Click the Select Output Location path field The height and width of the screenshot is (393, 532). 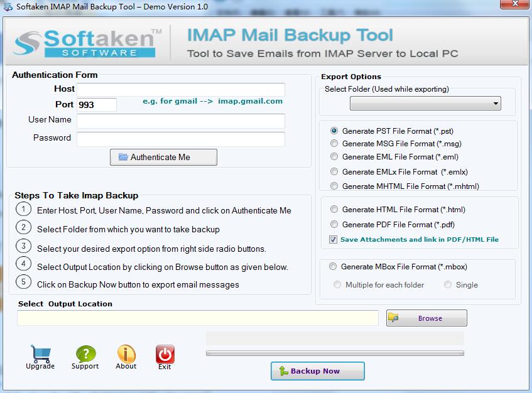[198, 318]
